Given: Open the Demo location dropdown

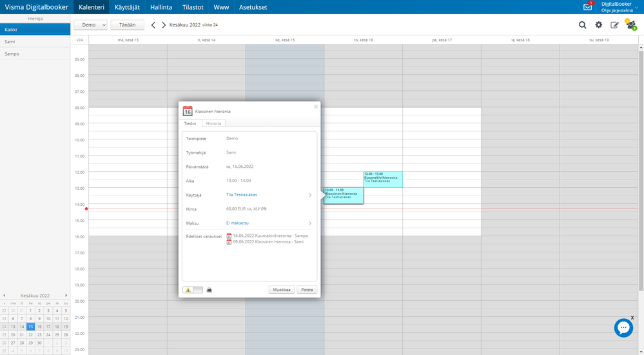Looking at the screenshot, I should coord(90,25).
